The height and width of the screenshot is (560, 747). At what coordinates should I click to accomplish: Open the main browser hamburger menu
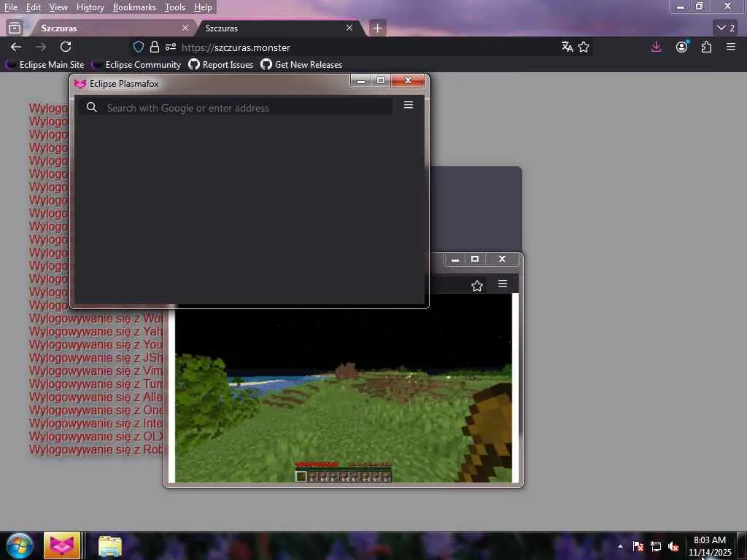[731, 47]
